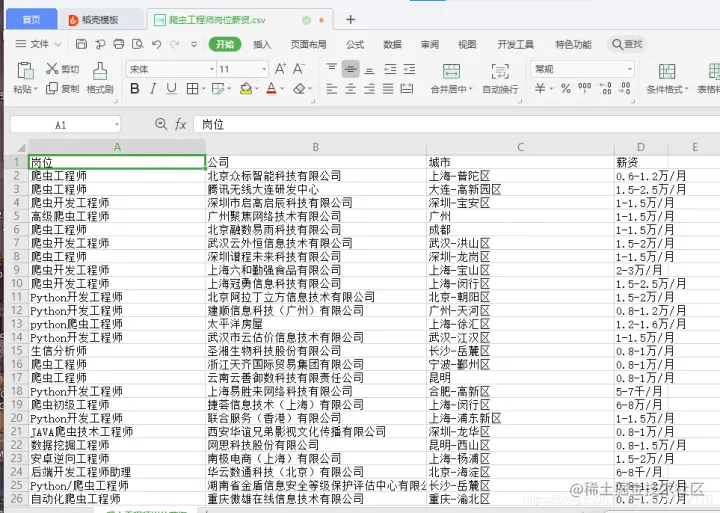
Task: Click the center horizontally icon
Action: (x=350, y=88)
